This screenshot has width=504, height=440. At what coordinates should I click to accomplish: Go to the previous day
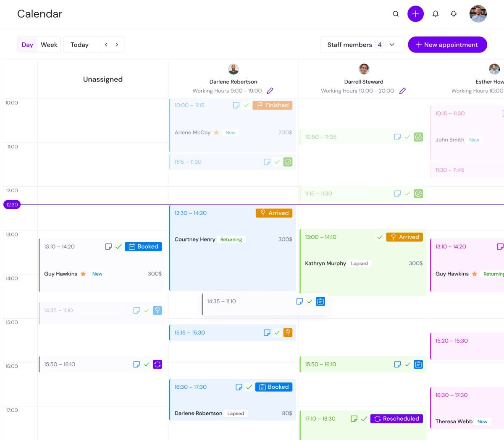pyautogui.click(x=106, y=45)
